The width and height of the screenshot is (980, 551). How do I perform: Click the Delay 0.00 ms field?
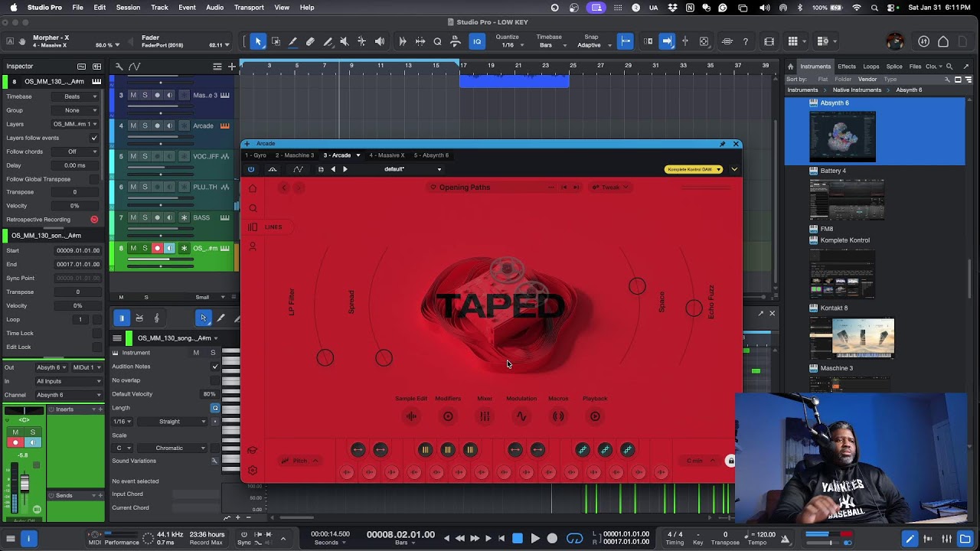75,165
